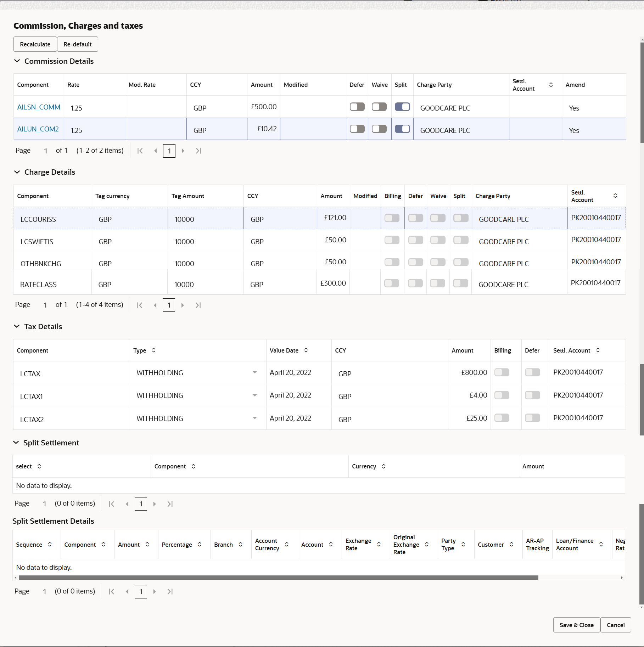Click the page number field in Charge Details
Screen dimensions: 644x647
(169, 305)
